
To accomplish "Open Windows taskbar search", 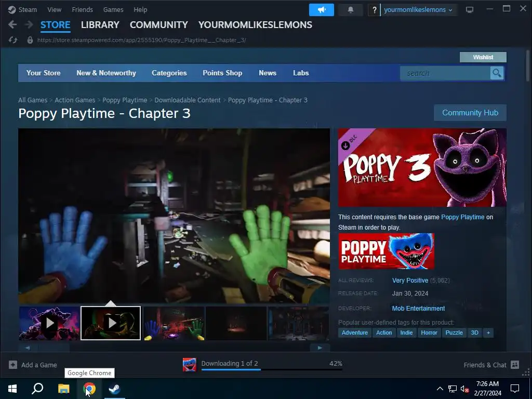I will coord(37,389).
